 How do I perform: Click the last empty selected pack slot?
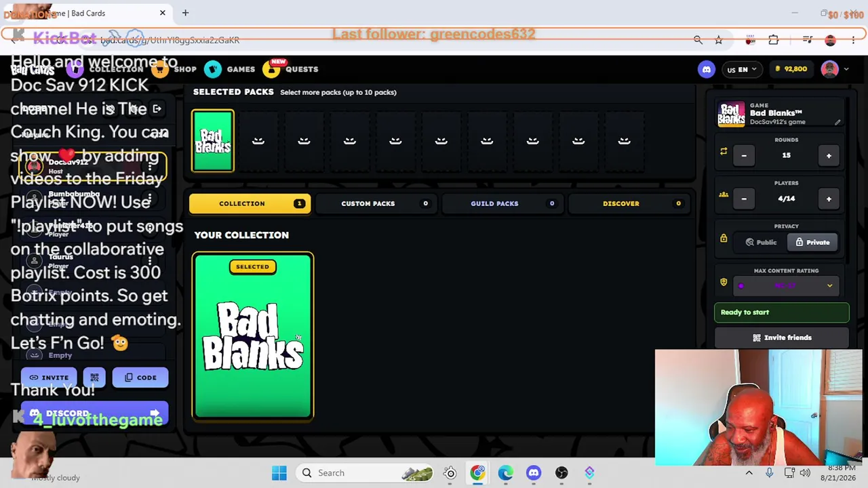624,141
